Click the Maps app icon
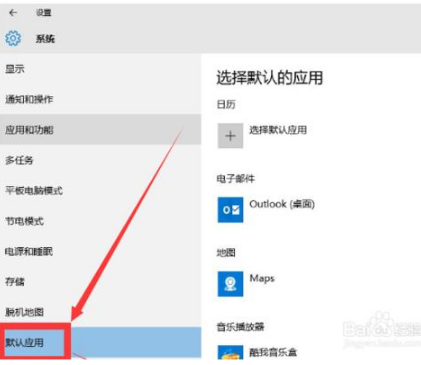421x365 pixels. (230, 284)
